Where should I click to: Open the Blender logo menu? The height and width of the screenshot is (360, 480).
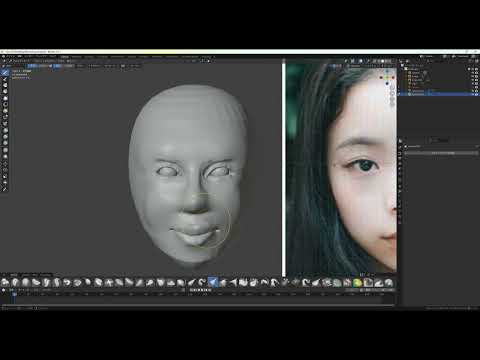pyautogui.click(x=3, y=57)
